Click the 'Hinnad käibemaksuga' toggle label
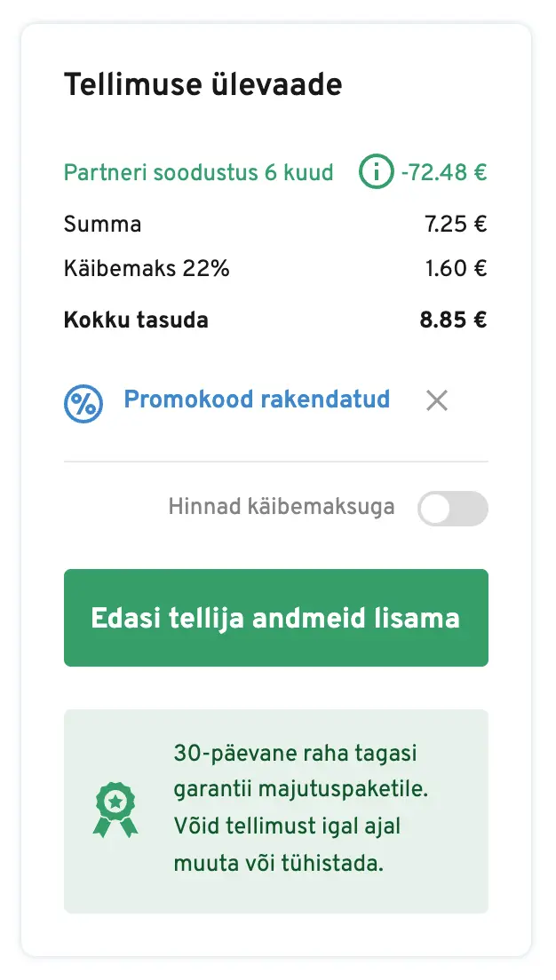This screenshot has height=980, width=556. 282,509
